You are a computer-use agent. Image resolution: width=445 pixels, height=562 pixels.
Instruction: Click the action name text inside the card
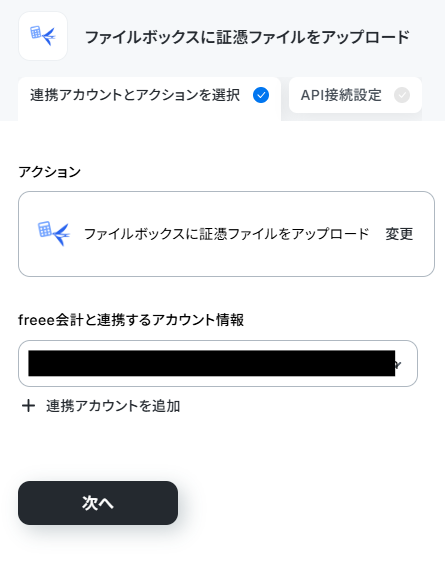coord(226,234)
